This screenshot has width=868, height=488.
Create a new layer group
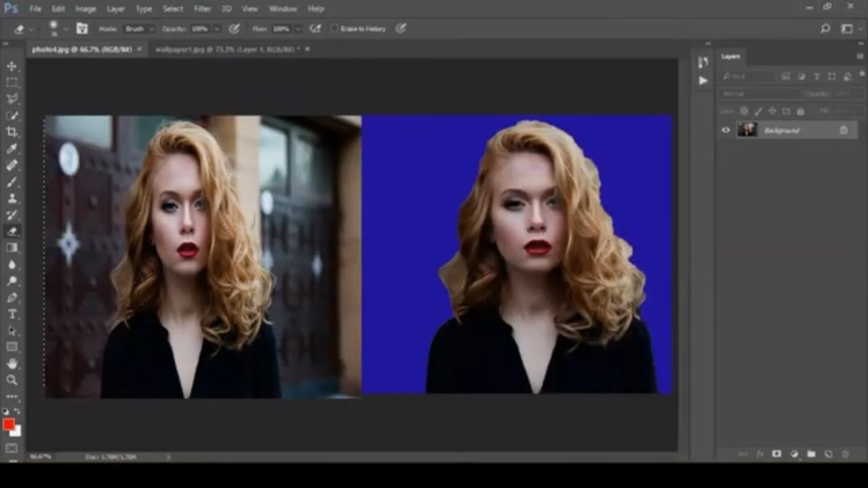(811, 454)
